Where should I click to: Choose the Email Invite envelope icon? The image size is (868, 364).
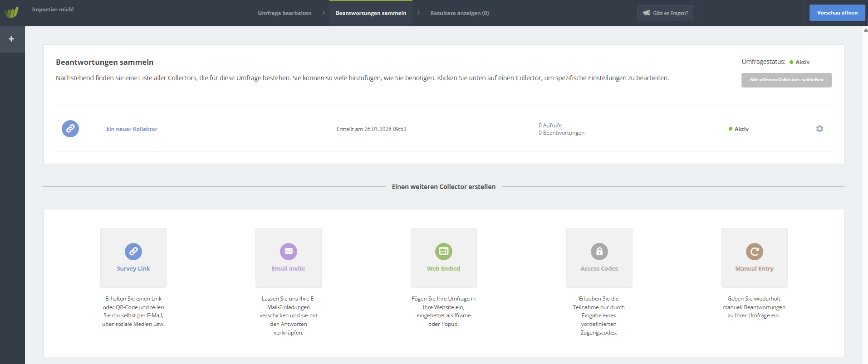point(289,252)
